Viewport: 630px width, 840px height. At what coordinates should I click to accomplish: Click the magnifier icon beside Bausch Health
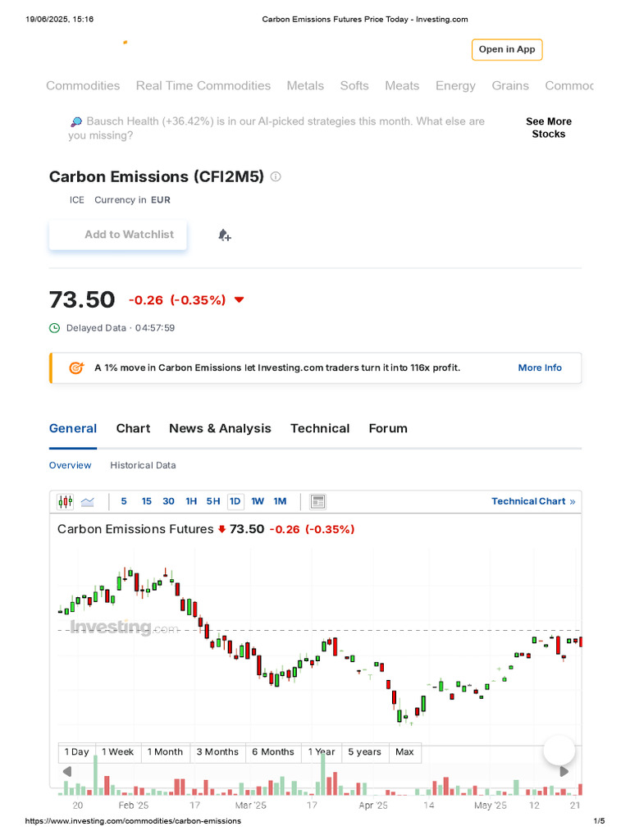(76, 122)
